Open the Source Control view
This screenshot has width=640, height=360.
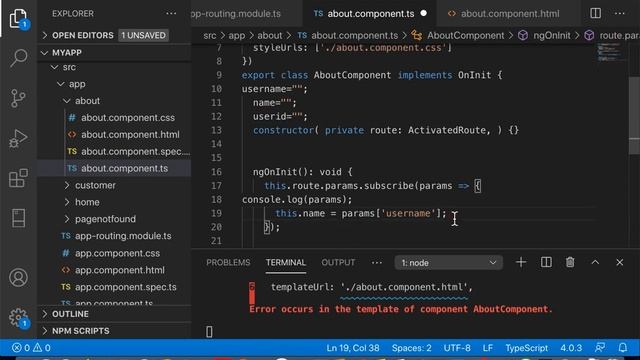pos(18,98)
